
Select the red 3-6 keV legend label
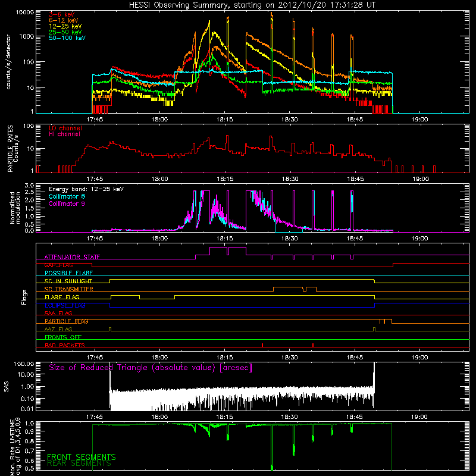[62, 14]
